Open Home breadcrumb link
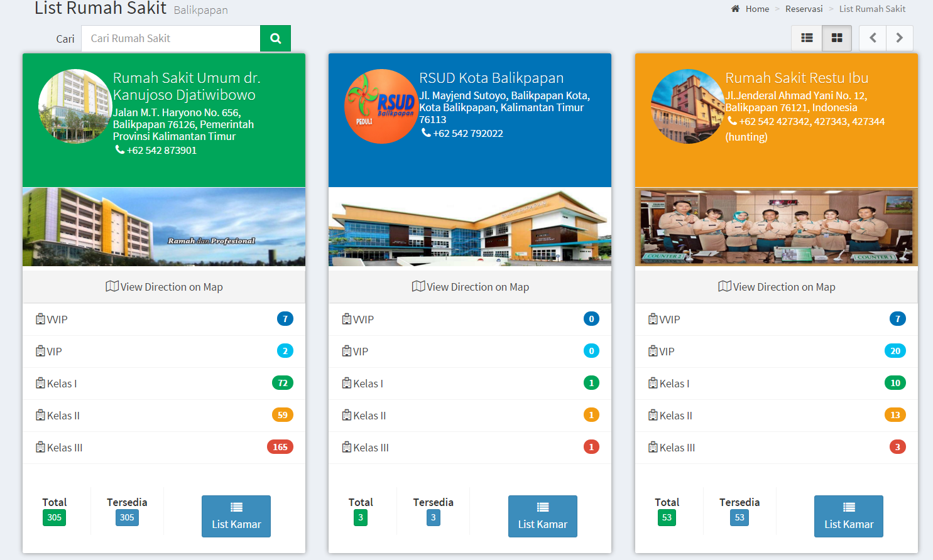The image size is (933, 560). click(x=757, y=9)
